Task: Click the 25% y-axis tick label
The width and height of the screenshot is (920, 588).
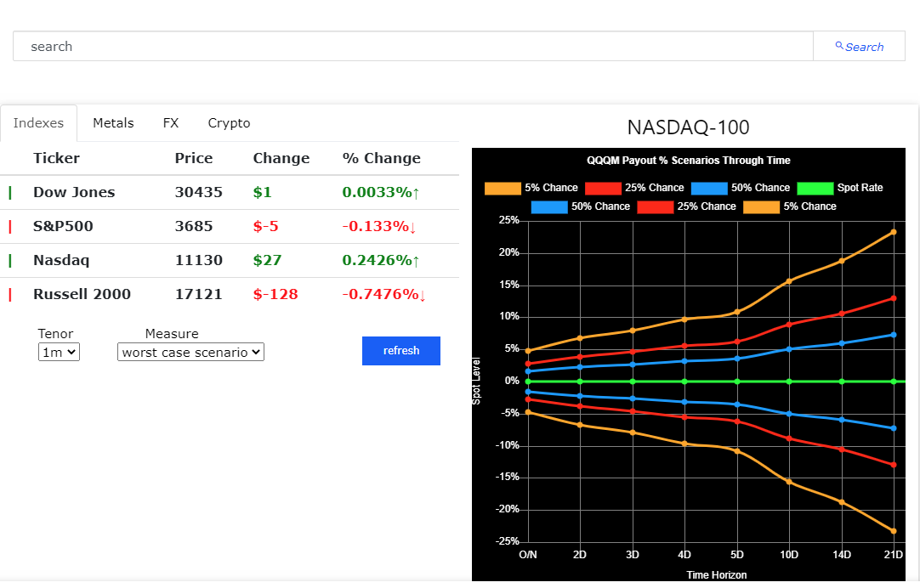Action: pos(508,220)
